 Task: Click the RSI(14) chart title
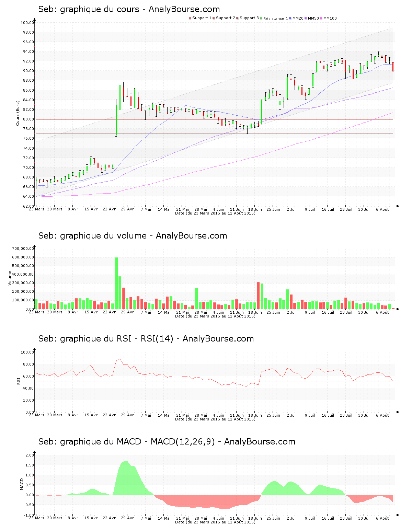point(146,339)
